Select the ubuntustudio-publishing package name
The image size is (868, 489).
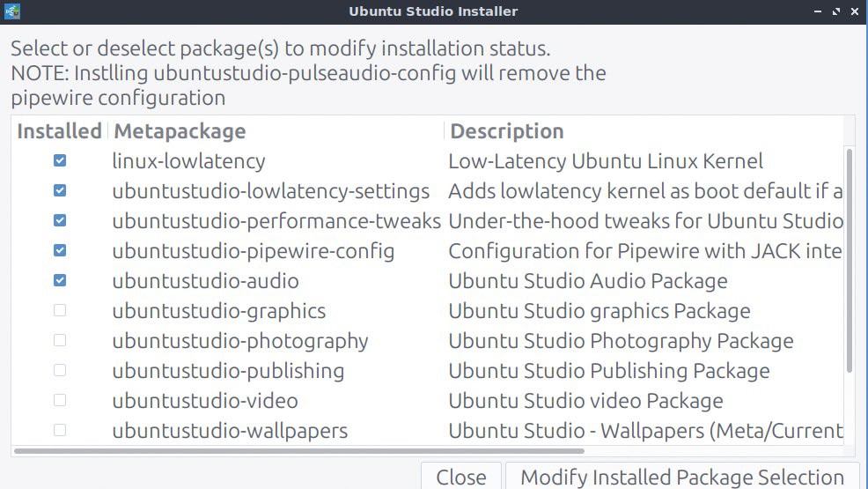coord(228,371)
